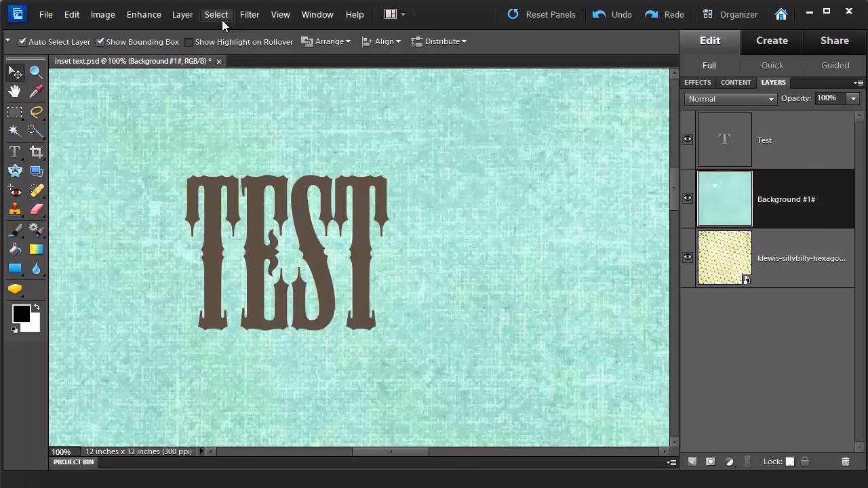
Task: Open the Organizer
Action: pyautogui.click(x=730, y=14)
